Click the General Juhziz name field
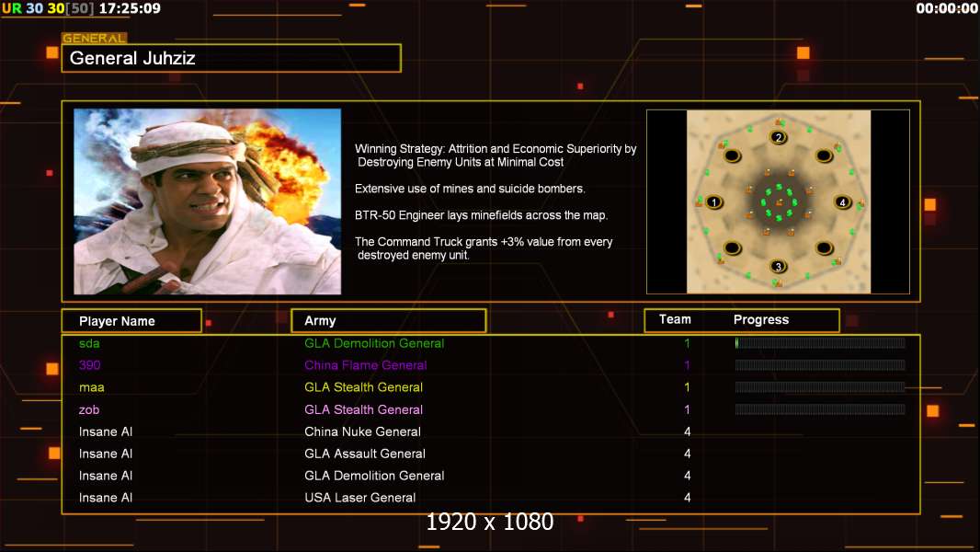Screen dimensions: 980x552 point(232,58)
